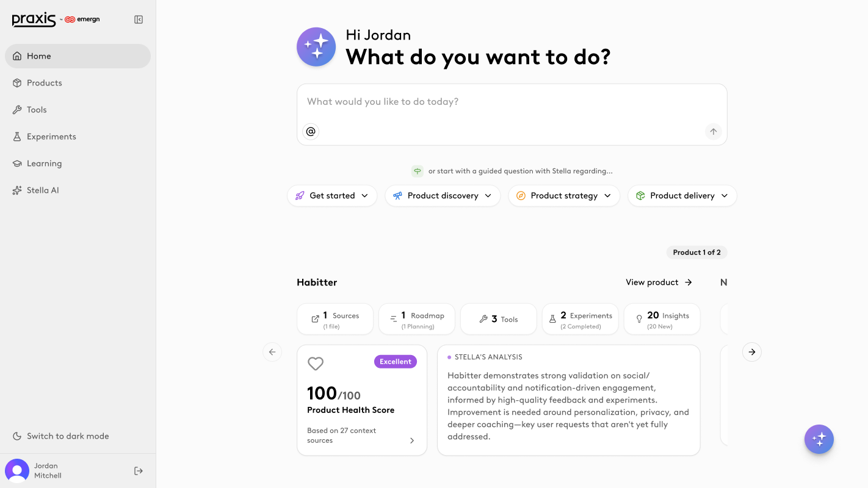The width and height of the screenshot is (868, 488).
Task: Open the Product discovery dropdown
Action: (443, 196)
